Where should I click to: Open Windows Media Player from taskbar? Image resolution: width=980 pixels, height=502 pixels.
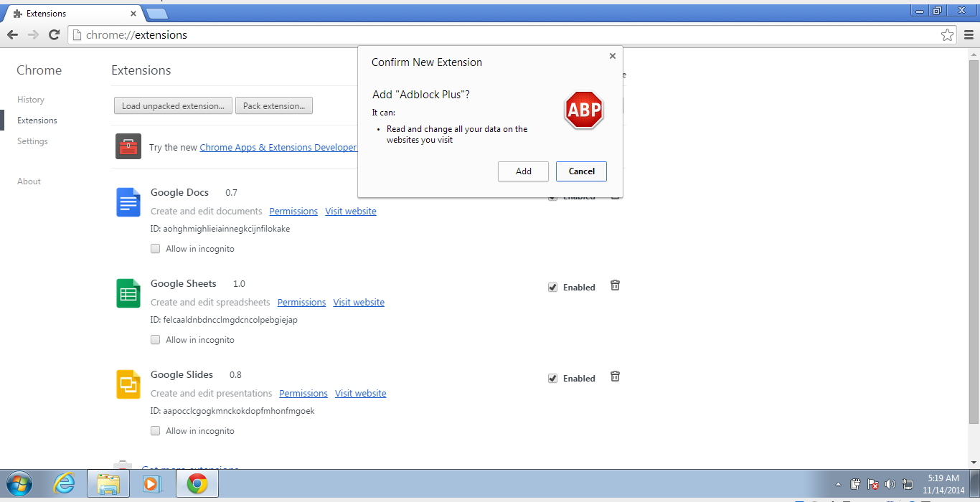tap(151, 485)
